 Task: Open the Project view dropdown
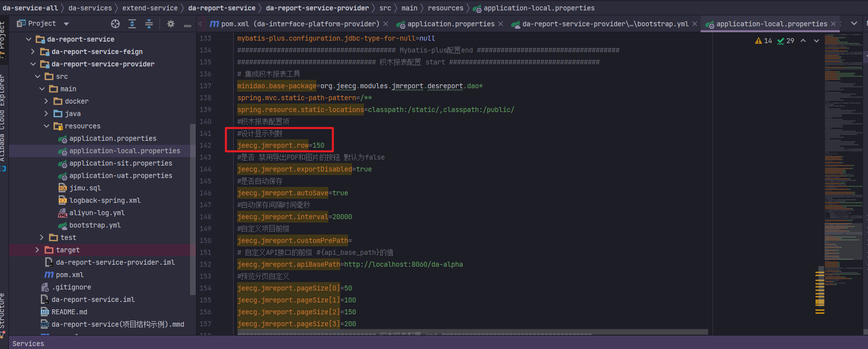click(x=66, y=24)
